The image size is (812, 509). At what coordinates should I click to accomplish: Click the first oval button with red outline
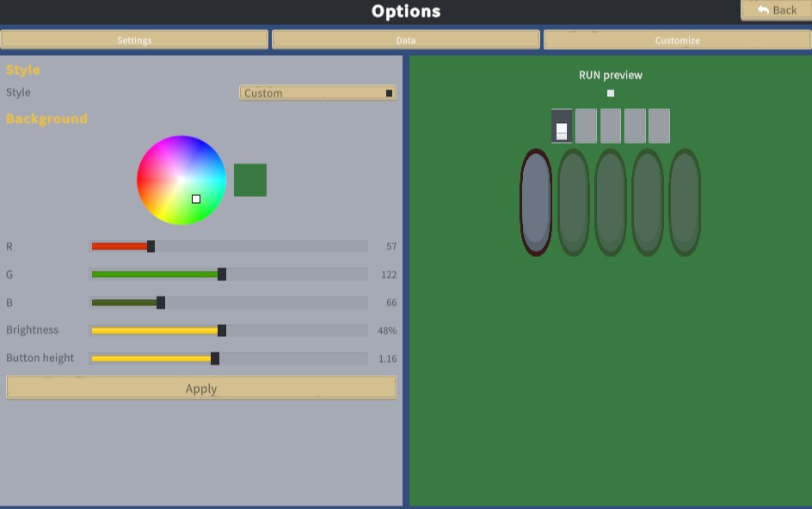[x=536, y=202]
